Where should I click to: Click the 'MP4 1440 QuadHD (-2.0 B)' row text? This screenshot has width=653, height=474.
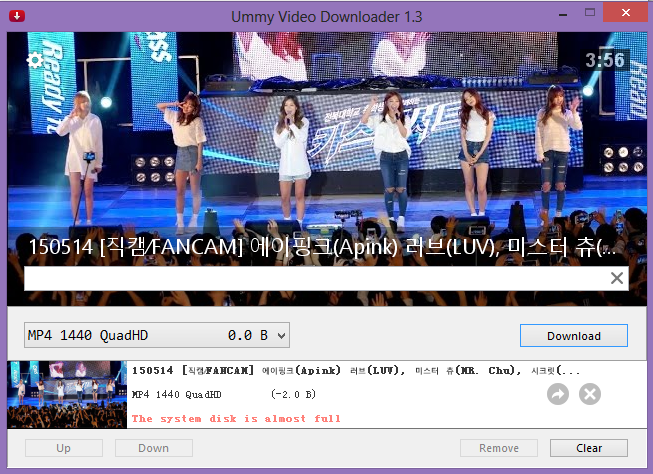tap(224, 394)
